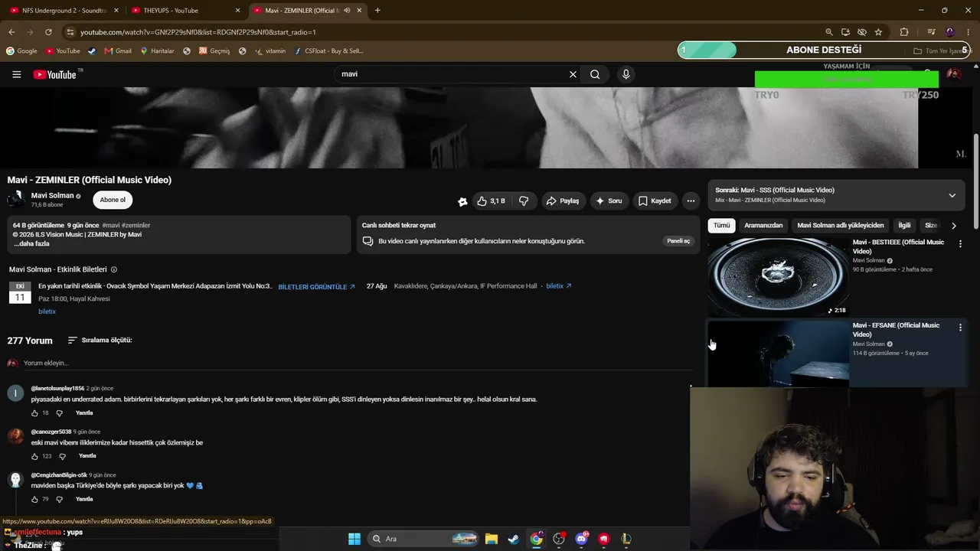Like the comment by @lanetolsunplay1856
The width and height of the screenshot is (980, 551).
coord(34,413)
